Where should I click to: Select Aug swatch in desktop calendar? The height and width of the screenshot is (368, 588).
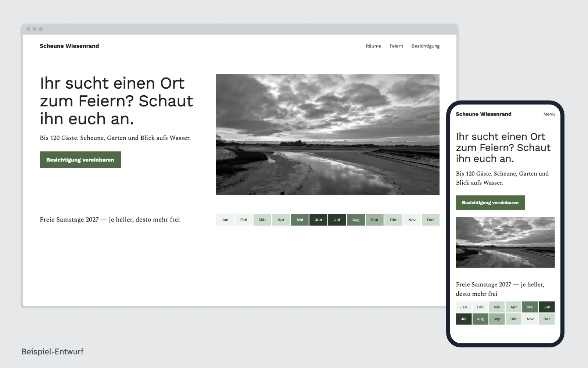tap(356, 220)
